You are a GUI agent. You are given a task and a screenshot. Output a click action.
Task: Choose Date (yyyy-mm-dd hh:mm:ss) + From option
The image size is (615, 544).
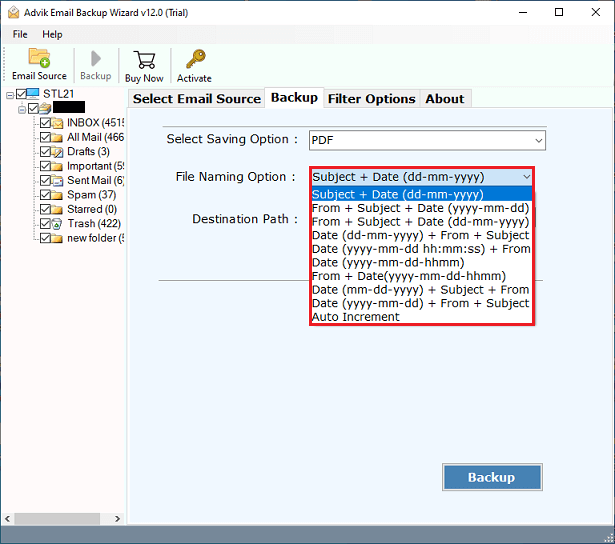pyautogui.click(x=421, y=249)
